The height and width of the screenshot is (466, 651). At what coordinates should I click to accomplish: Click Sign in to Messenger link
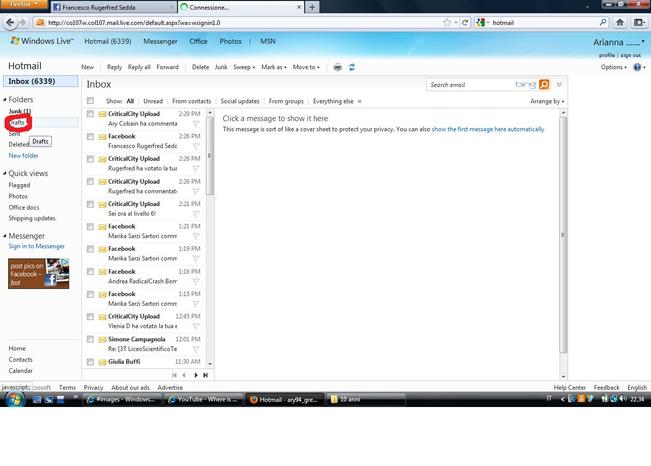pos(37,246)
